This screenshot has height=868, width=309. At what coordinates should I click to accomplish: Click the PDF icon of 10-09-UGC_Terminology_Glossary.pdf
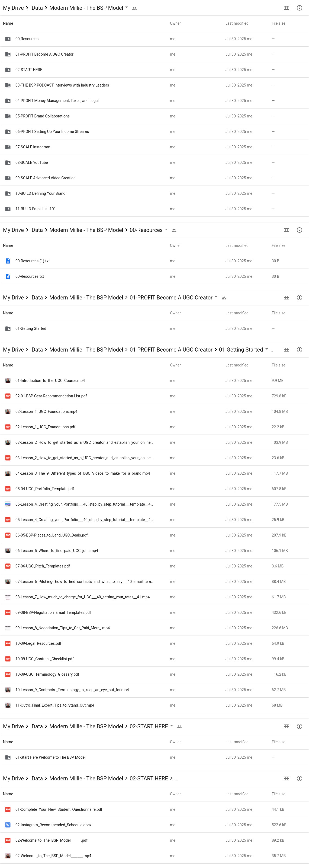8,674
